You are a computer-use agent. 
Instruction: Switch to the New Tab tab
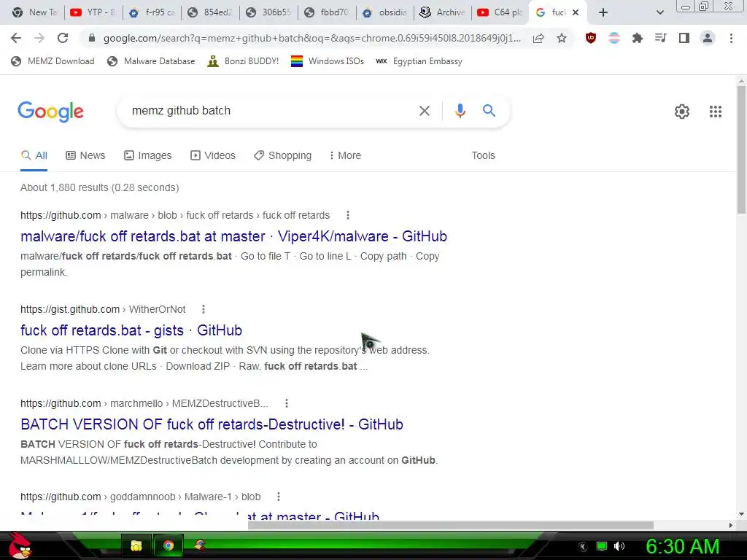(34, 12)
